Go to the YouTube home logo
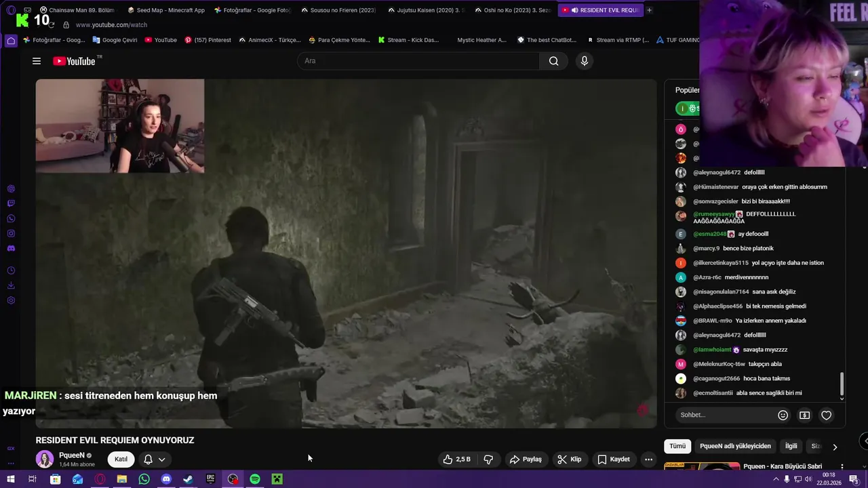868x488 pixels. click(74, 61)
